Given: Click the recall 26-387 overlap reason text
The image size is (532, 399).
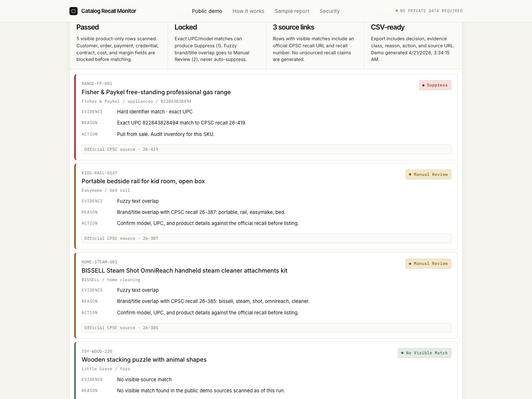Looking at the screenshot, I should tap(201, 212).
